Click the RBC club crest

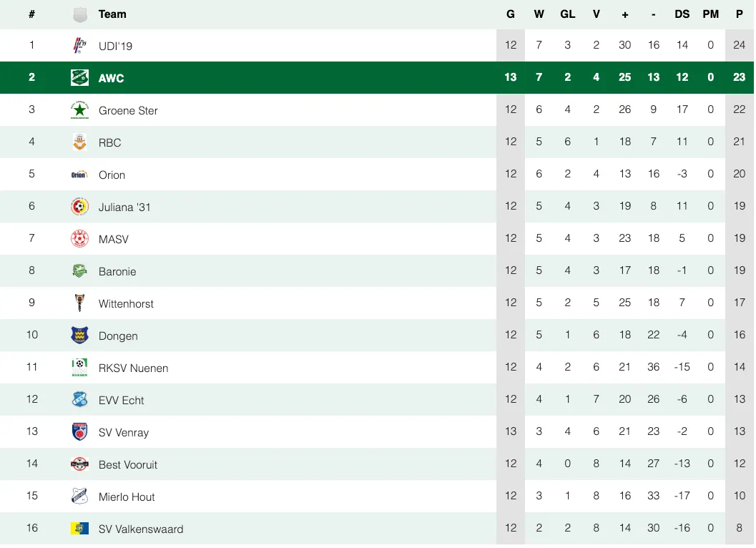[x=79, y=142]
